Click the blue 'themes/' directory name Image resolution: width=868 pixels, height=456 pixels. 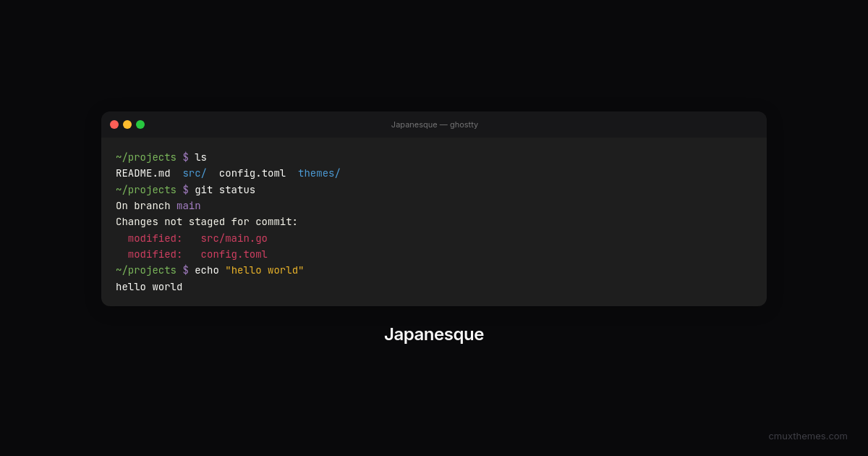319,174
